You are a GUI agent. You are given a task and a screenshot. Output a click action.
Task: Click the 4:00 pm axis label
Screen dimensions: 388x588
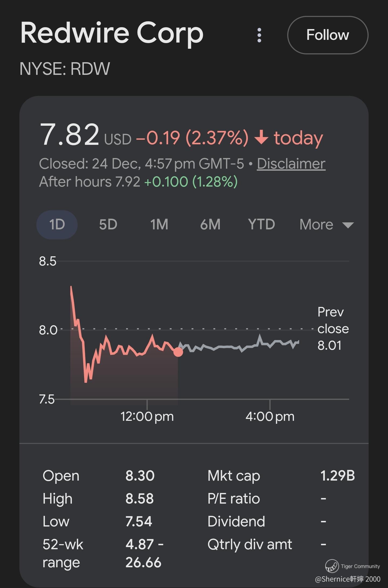click(x=270, y=416)
